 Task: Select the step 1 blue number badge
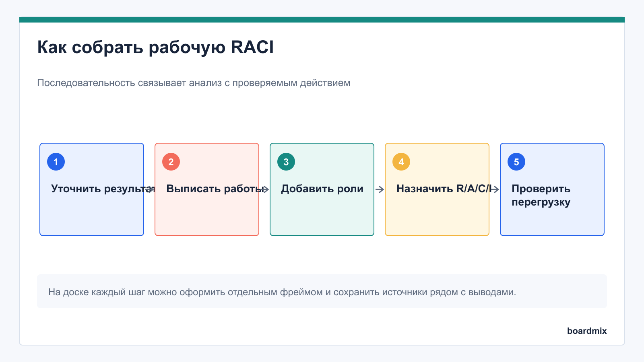[56, 162]
